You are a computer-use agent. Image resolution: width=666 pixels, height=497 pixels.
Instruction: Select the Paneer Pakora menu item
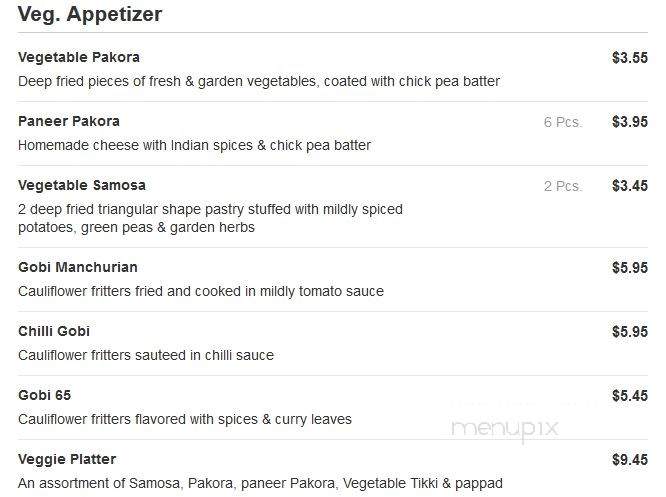pos(69,121)
